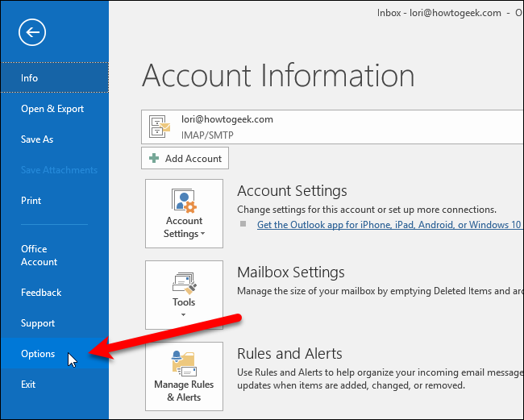Open the Office Account page

[39, 256]
